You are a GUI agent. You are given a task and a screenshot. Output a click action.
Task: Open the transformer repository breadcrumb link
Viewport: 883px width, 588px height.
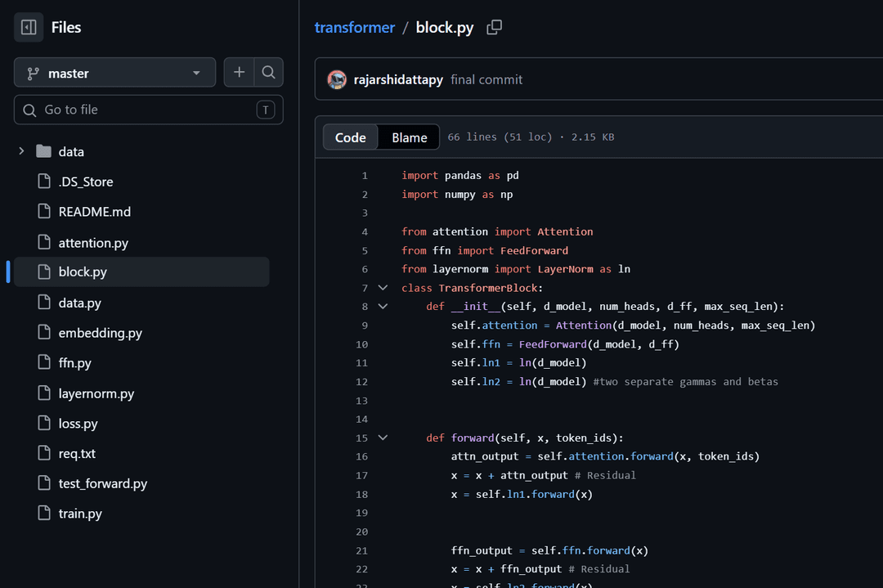(x=355, y=27)
